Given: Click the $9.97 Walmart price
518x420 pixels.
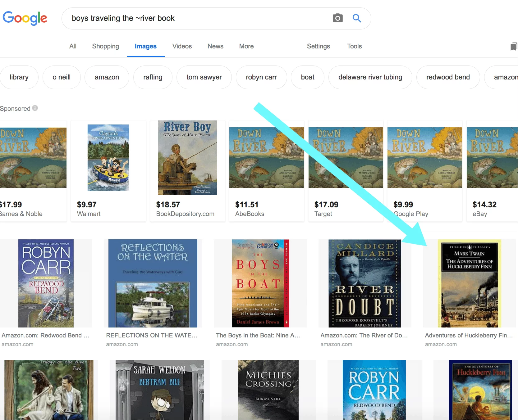Looking at the screenshot, I should click(87, 205).
